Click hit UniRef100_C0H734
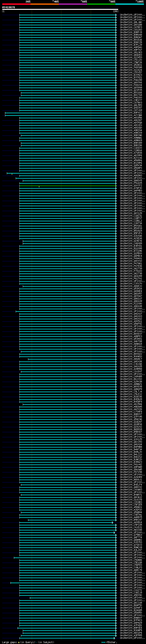This screenshot has height=644, width=146. click(131, 223)
